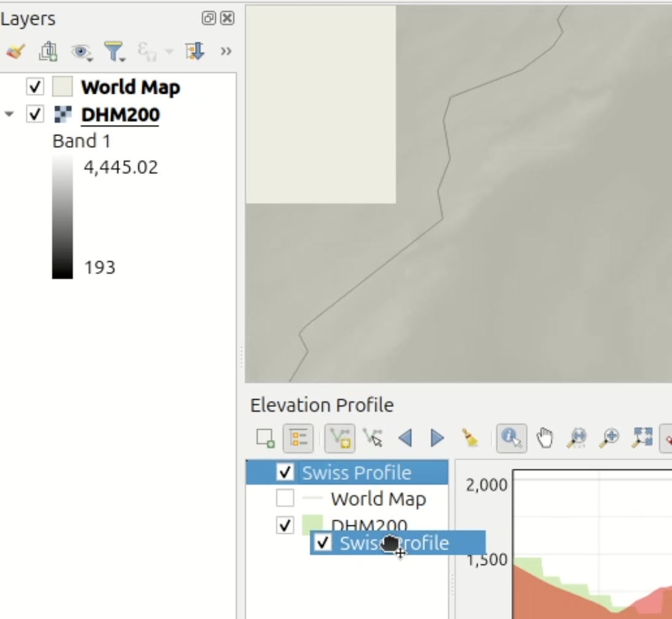Collapse the DHM200 layer legend
This screenshot has height=619, width=672.
coord(9,115)
